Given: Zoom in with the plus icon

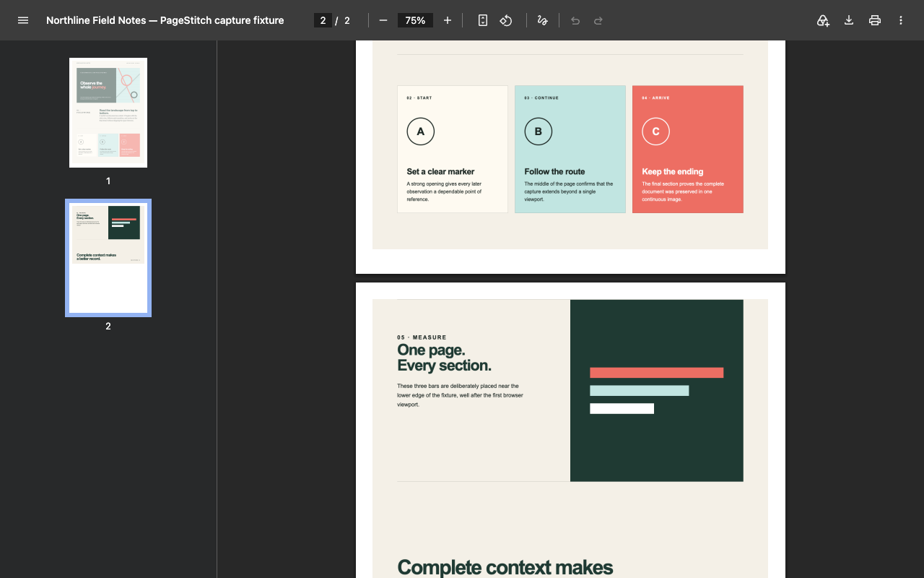Looking at the screenshot, I should 448,20.
